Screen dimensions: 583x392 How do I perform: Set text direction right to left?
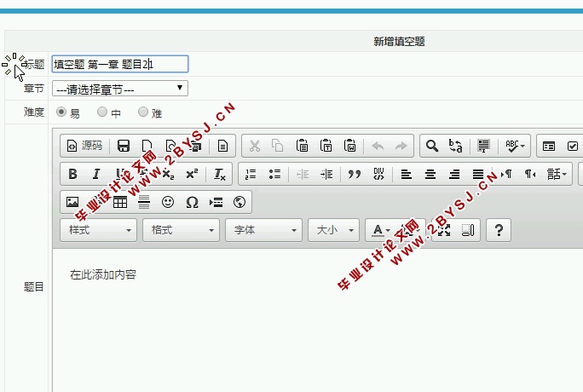click(x=530, y=174)
